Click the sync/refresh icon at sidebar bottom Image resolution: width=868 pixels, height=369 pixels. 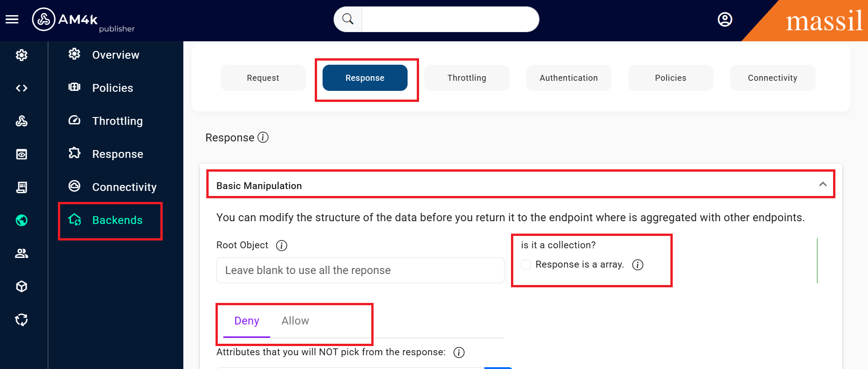click(21, 319)
